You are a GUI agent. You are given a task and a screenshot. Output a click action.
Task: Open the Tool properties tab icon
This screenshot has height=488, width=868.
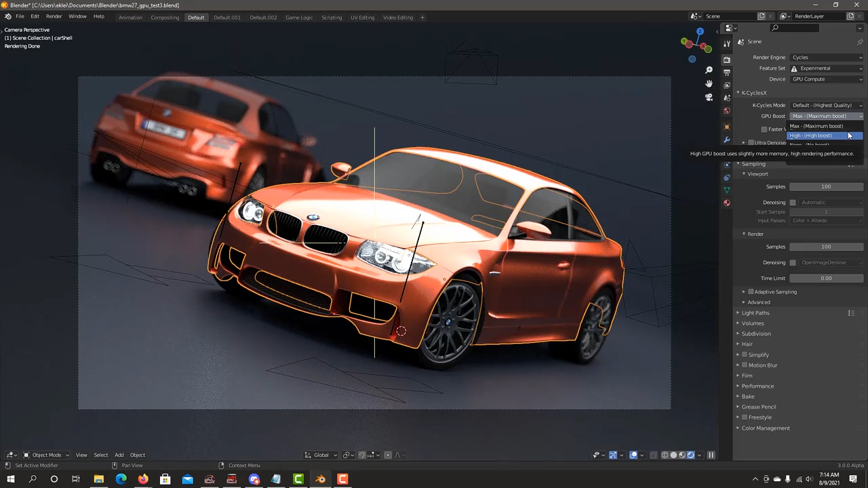(727, 43)
